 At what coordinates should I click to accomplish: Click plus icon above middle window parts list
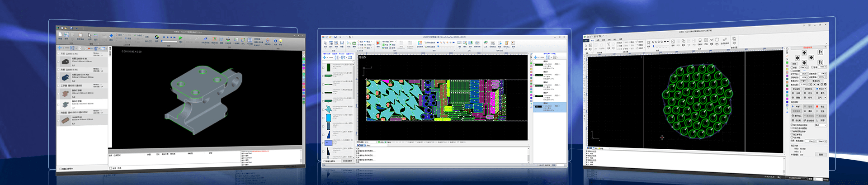tap(324, 57)
